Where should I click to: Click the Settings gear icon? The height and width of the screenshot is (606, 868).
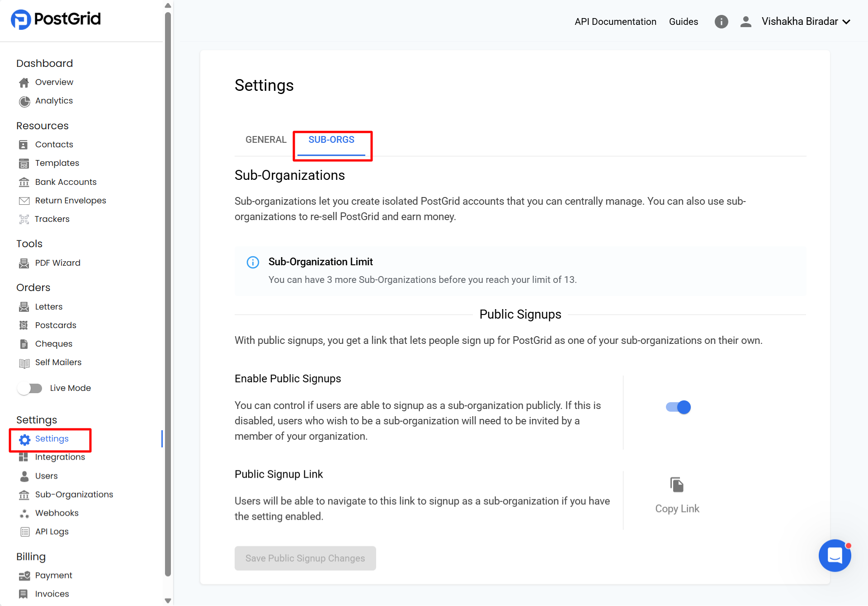pos(24,439)
